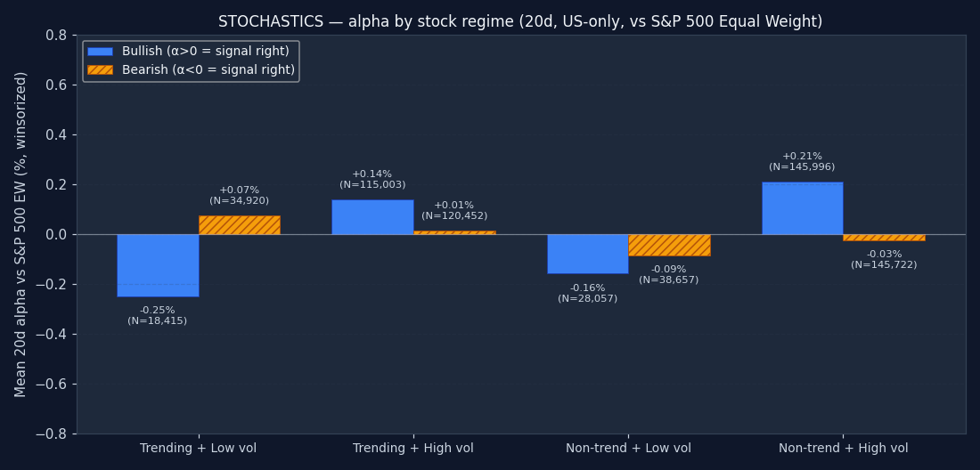Click the blue bar for Non-trend + Low vol
This screenshot has height=470, width=980.
[587, 254]
